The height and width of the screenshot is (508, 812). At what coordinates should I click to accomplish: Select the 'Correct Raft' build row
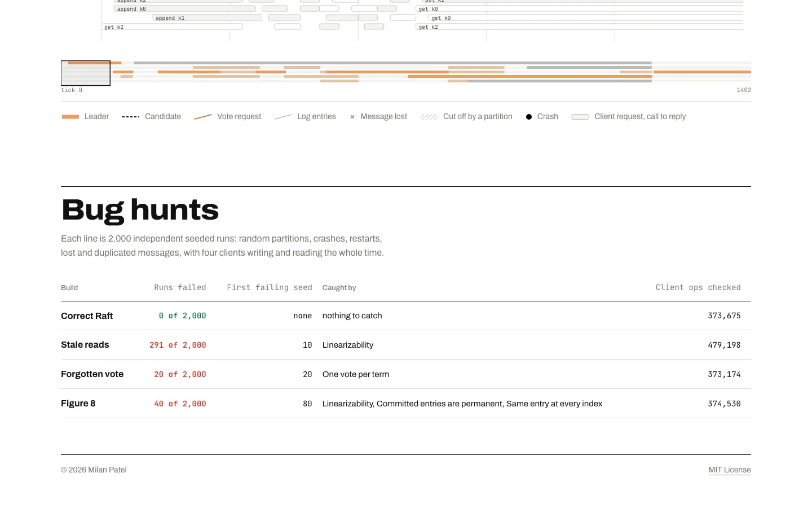[x=406, y=316]
